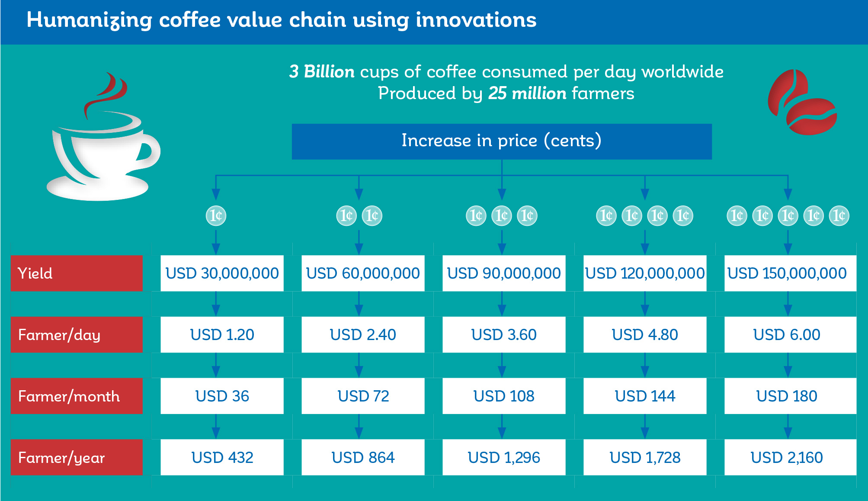
Task: Select the Farmer/day row label
Action: click(x=77, y=334)
